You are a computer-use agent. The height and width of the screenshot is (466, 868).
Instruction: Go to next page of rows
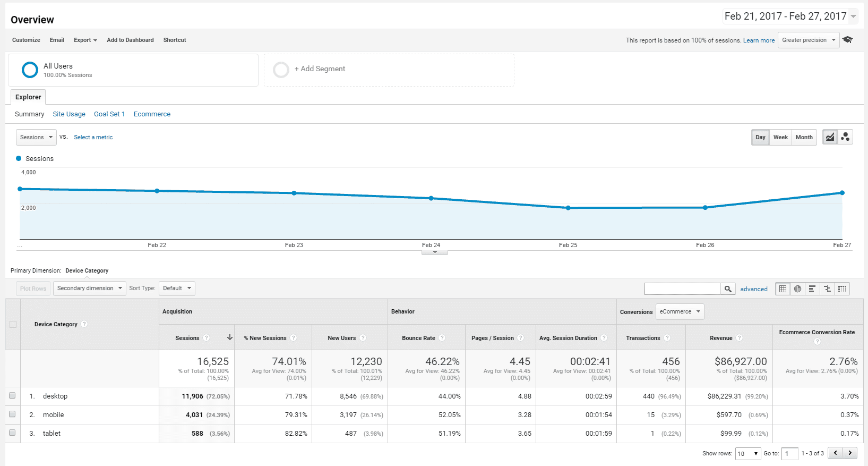pyautogui.click(x=850, y=453)
